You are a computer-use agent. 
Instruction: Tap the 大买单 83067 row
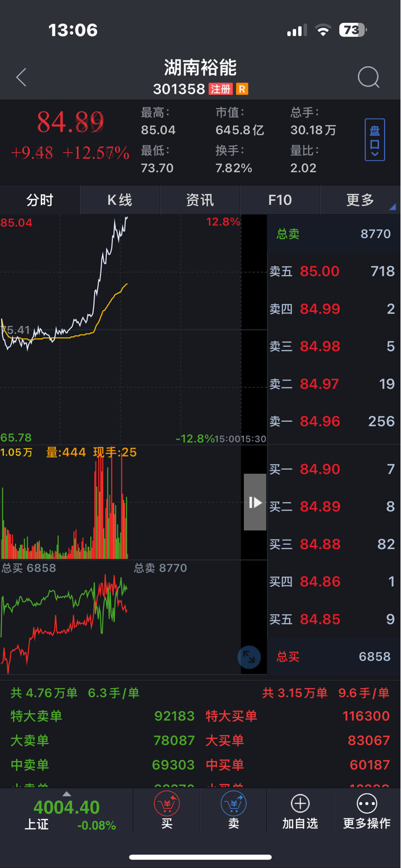tap(298, 740)
